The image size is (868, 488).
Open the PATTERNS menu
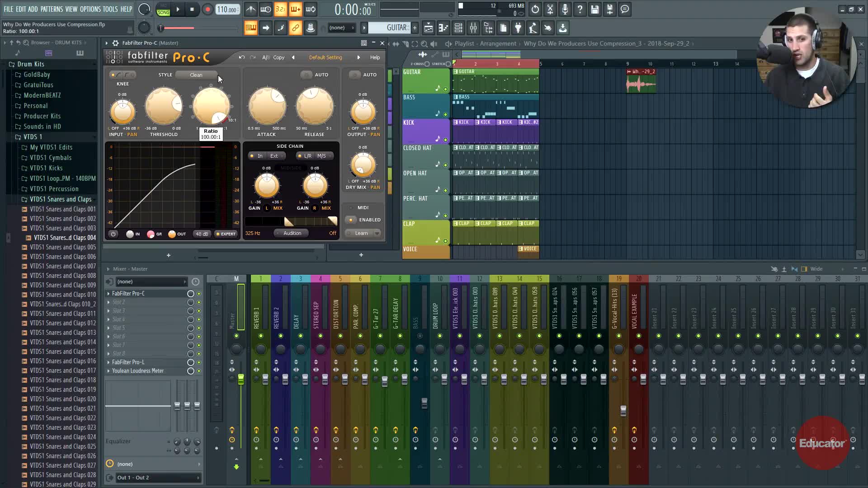click(x=52, y=9)
